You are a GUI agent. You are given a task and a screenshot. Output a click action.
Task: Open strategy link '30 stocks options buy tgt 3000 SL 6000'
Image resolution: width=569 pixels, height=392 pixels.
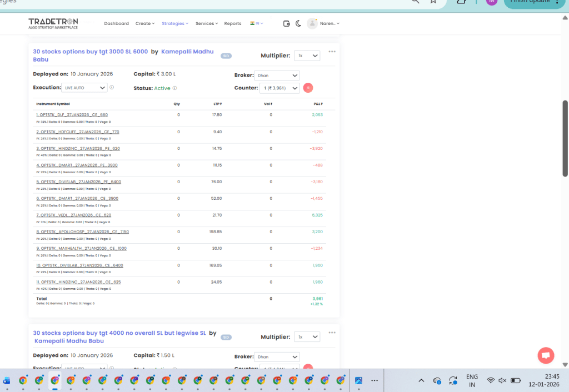[91, 51]
